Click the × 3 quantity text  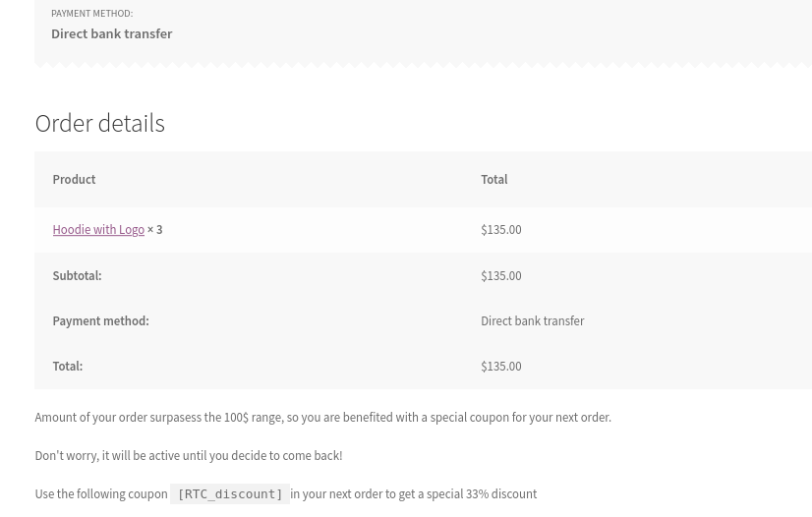155,230
